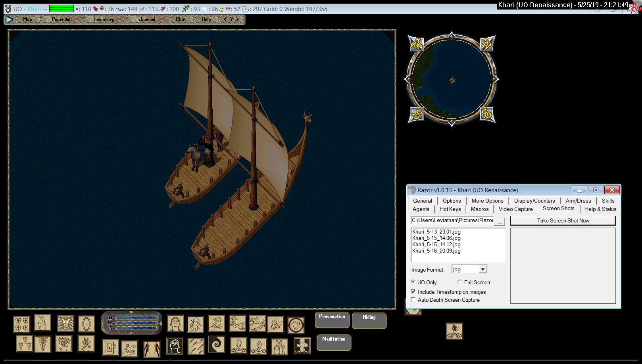The image size is (642, 364).
Task: Switch to Razor Arm/Dress tab
Action: 578,201
